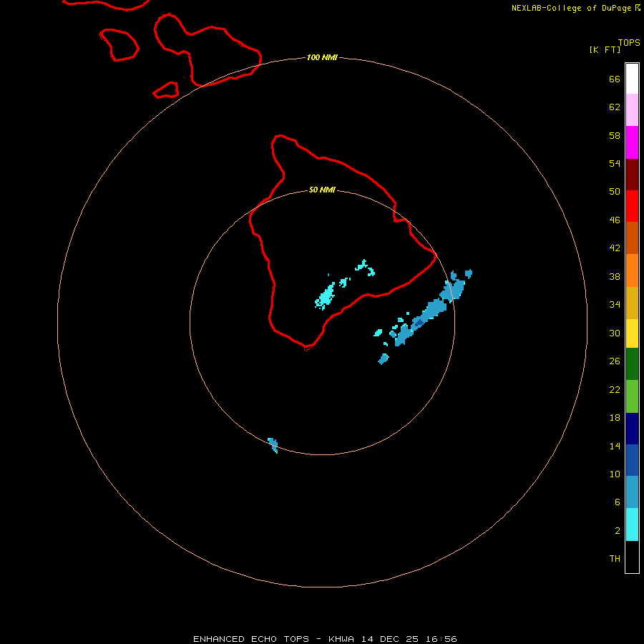Pick the dark orange 46 kft legend swatch
Image resolution: width=644 pixels, height=644 pixels.
tap(632, 238)
